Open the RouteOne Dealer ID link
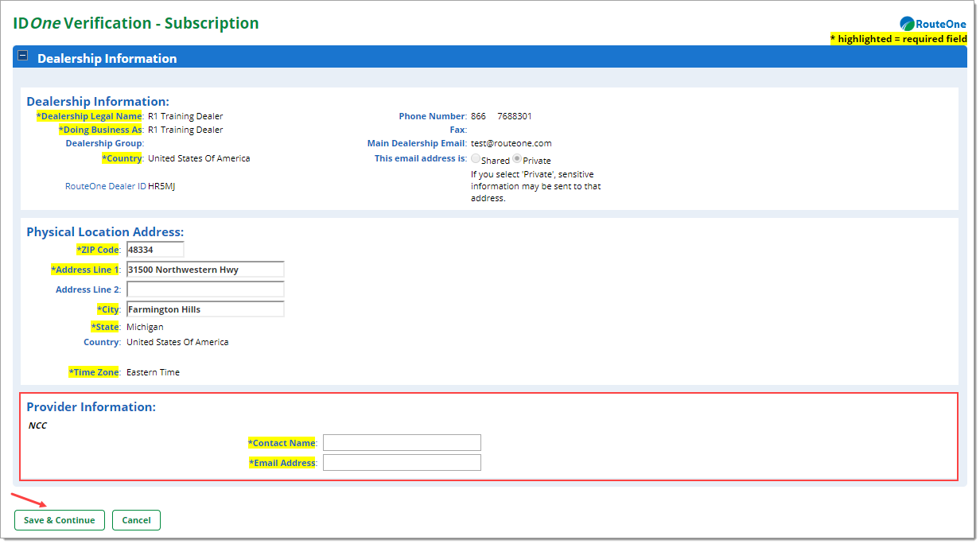Viewport: 980px width, 544px height. [106, 186]
